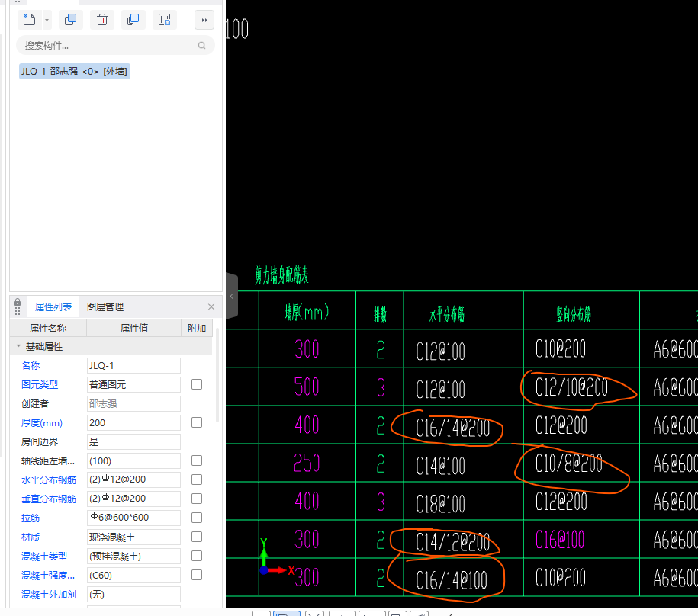Click the 附加 column header

(197, 329)
